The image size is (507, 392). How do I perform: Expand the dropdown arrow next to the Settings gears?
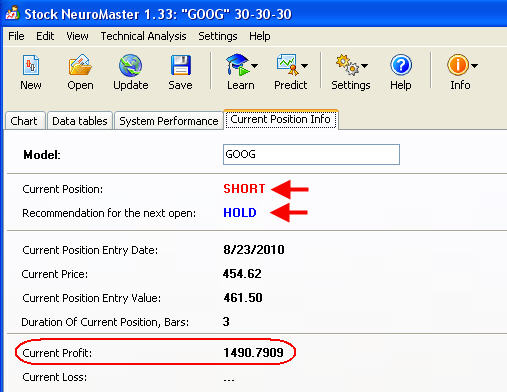(x=364, y=66)
